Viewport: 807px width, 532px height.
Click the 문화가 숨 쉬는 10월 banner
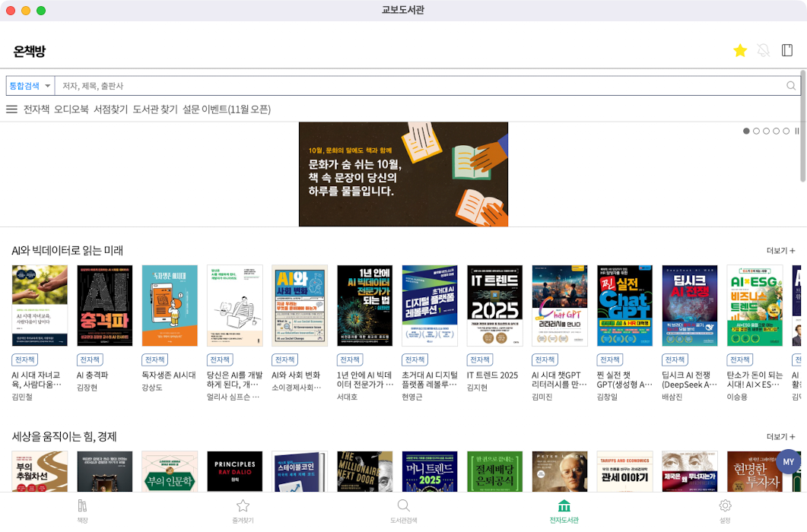click(403, 174)
